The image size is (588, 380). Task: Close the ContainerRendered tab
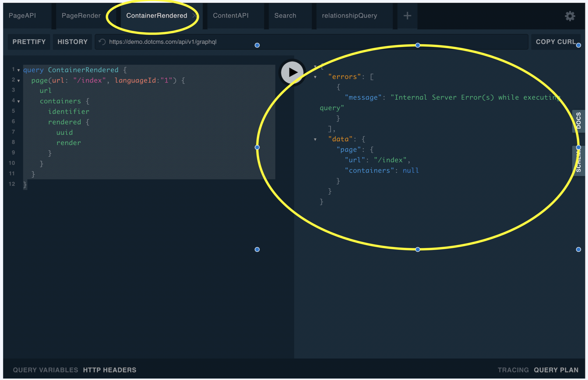[195, 15]
